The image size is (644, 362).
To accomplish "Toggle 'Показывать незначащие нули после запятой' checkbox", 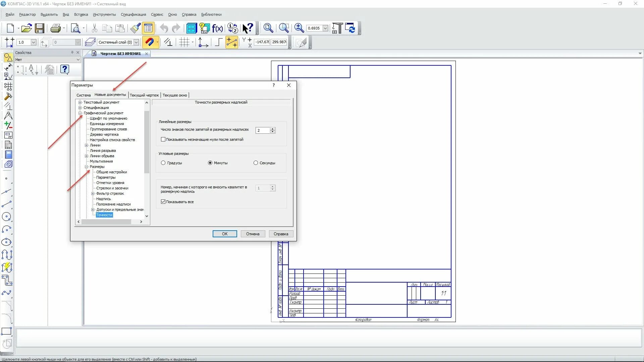I will [163, 139].
